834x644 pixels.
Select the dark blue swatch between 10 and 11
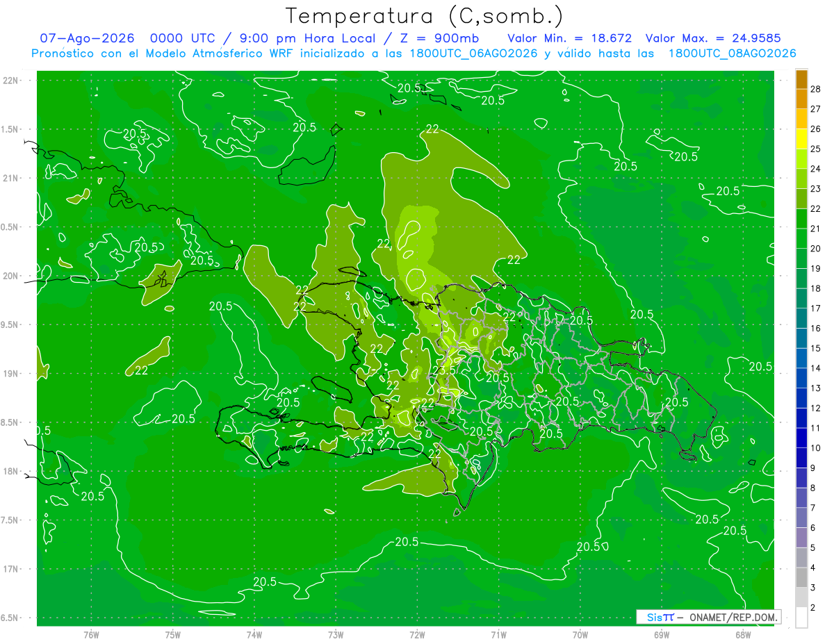(x=801, y=438)
